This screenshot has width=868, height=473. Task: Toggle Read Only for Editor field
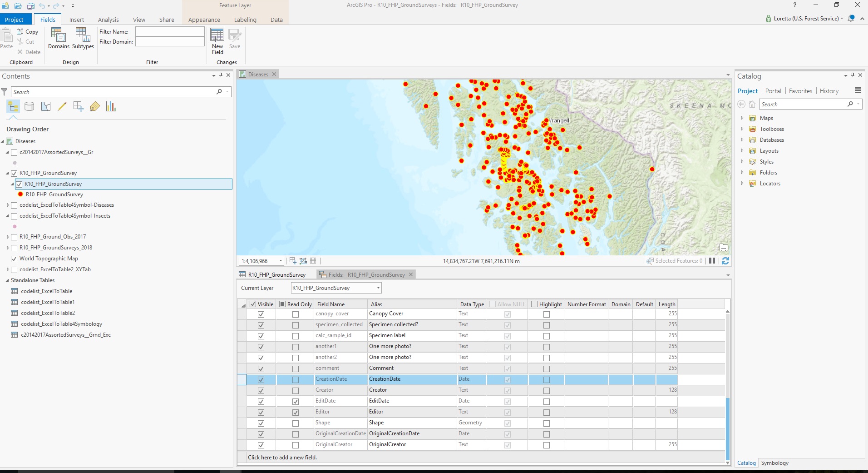point(296,413)
